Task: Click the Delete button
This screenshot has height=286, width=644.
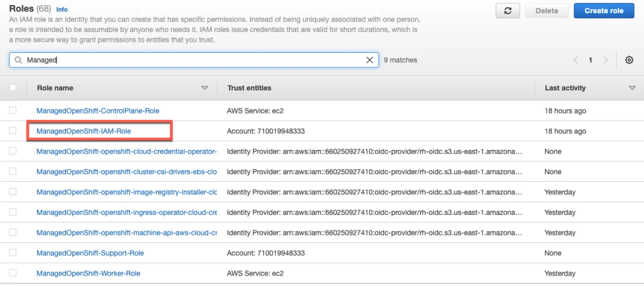Action: (547, 10)
